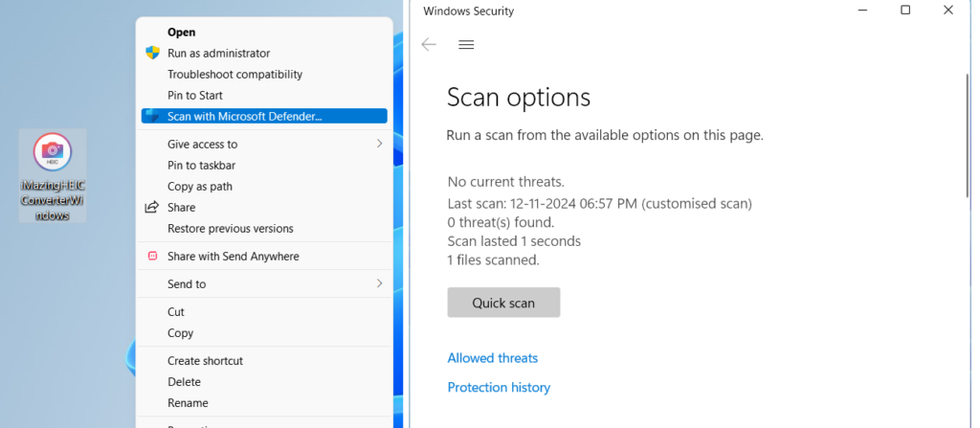Open the Allowed threats link

click(x=493, y=358)
